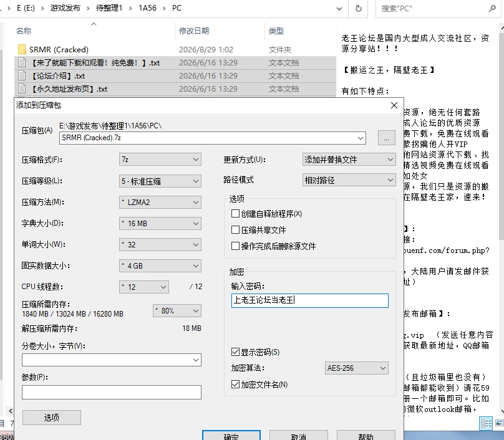The image size is (504, 440).
Task: Click the 取消 button
Action: 299,436
